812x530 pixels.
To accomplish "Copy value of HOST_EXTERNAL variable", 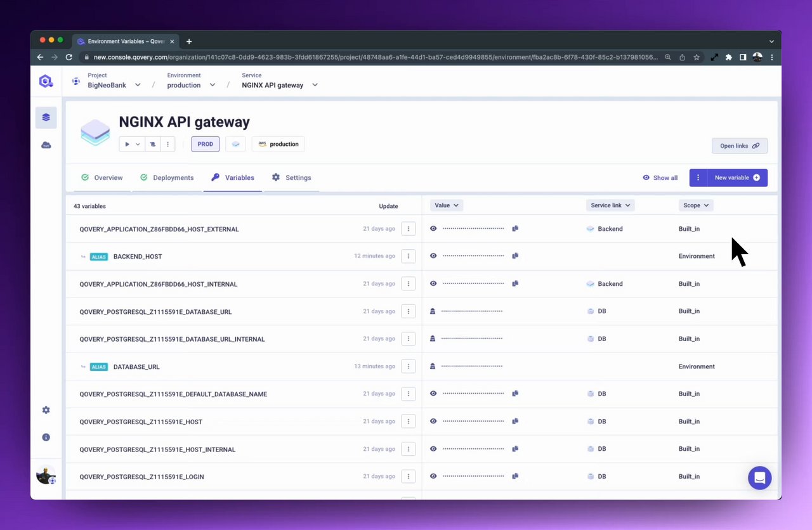I will pos(515,228).
